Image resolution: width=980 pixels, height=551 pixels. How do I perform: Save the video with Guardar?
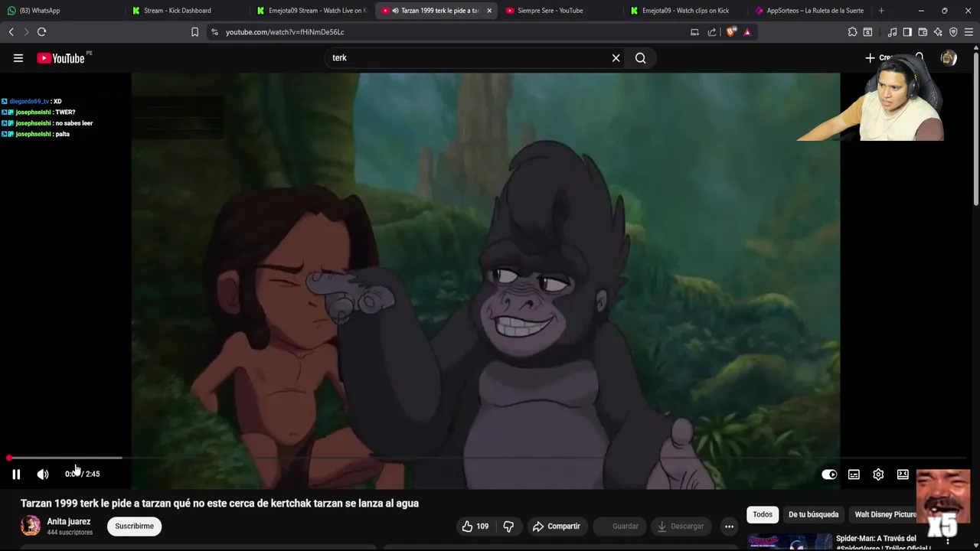(618, 527)
